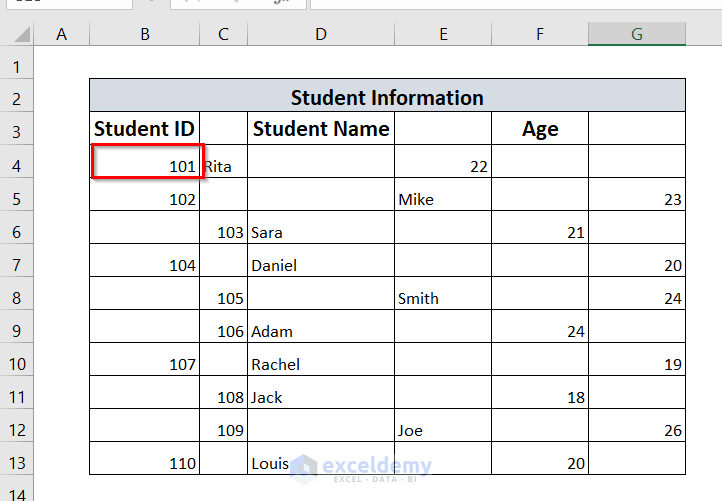Select the cell containing Daniel

[x=321, y=261]
